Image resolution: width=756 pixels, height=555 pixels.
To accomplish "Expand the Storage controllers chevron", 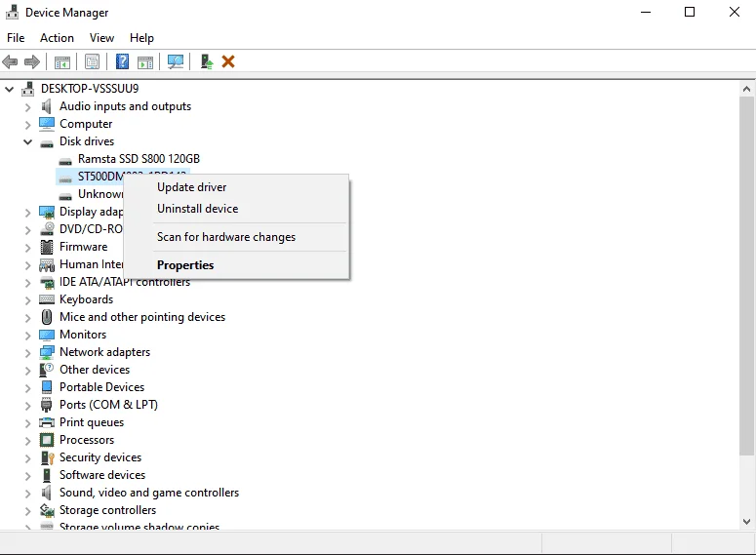I will 27,511.
